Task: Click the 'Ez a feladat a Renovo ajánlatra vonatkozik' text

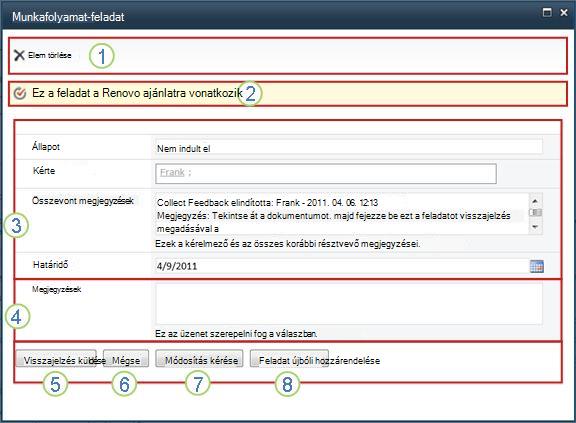Action: (x=137, y=93)
